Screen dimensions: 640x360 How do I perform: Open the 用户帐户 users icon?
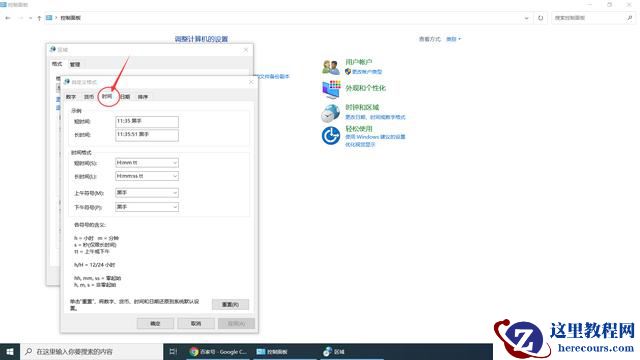331,67
